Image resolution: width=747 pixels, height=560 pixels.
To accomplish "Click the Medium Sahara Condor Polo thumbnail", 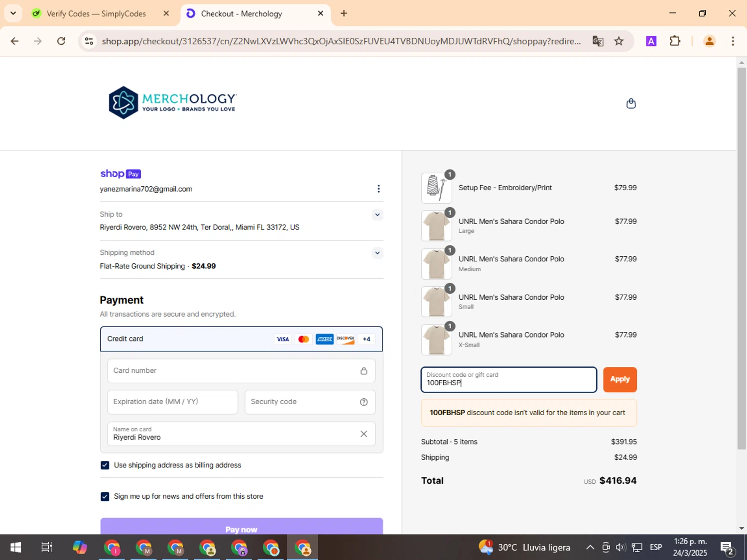I will [436, 264].
